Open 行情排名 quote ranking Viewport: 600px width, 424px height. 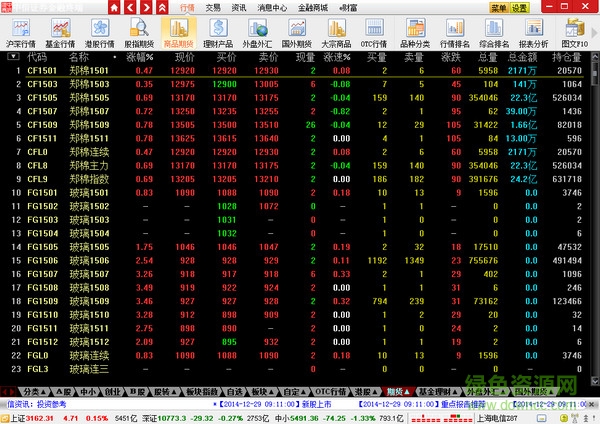tap(455, 33)
